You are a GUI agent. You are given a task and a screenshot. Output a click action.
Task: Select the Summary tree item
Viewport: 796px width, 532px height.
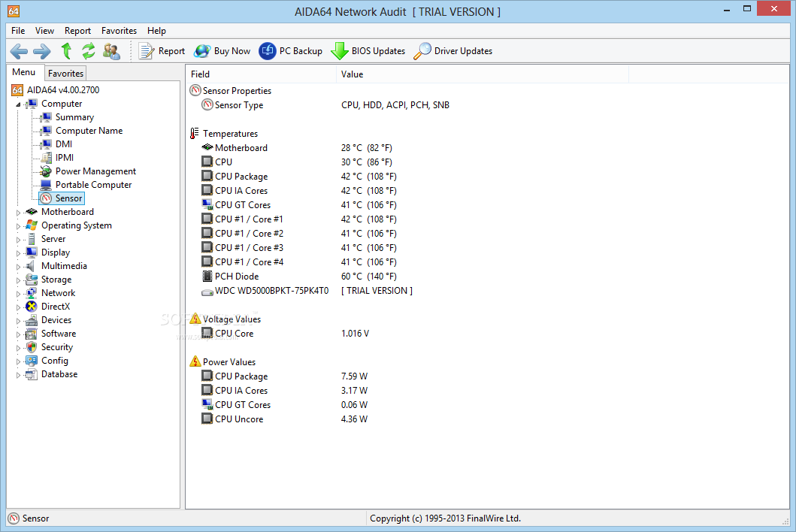pyautogui.click(x=74, y=117)
